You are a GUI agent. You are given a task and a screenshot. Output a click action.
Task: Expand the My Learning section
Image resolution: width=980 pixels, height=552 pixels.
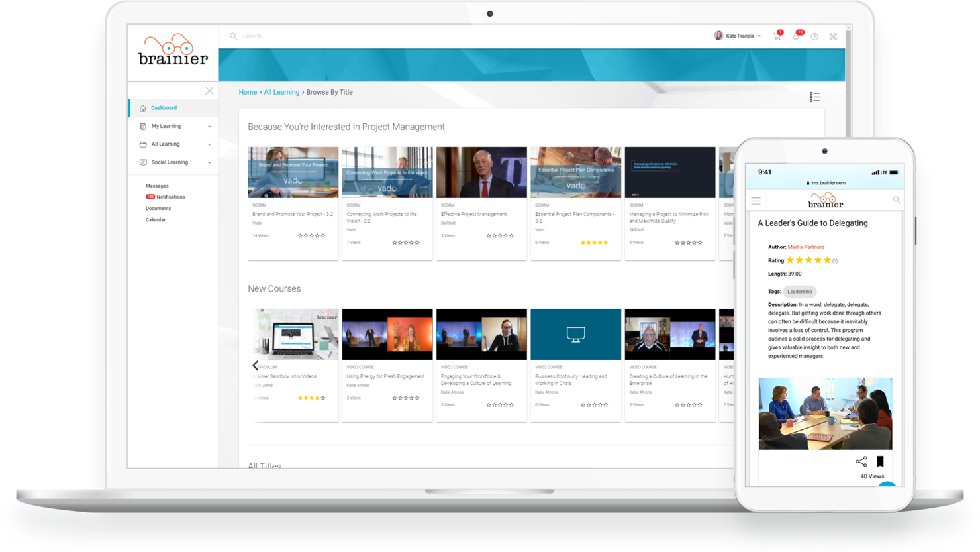point(166,126)
